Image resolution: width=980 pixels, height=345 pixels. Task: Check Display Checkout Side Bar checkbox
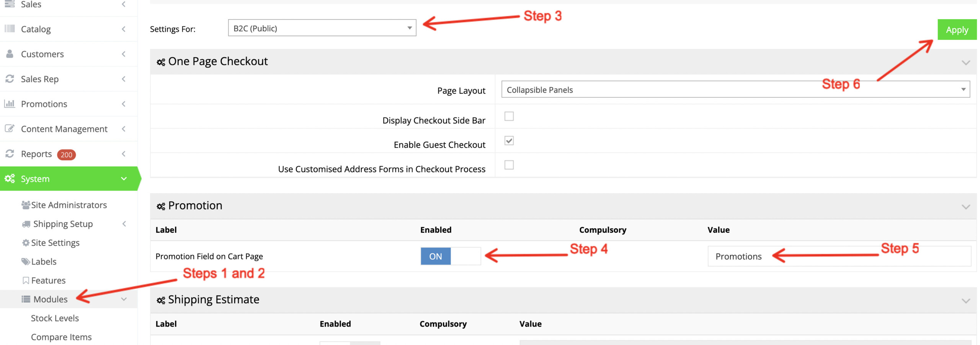pos(509,116)
